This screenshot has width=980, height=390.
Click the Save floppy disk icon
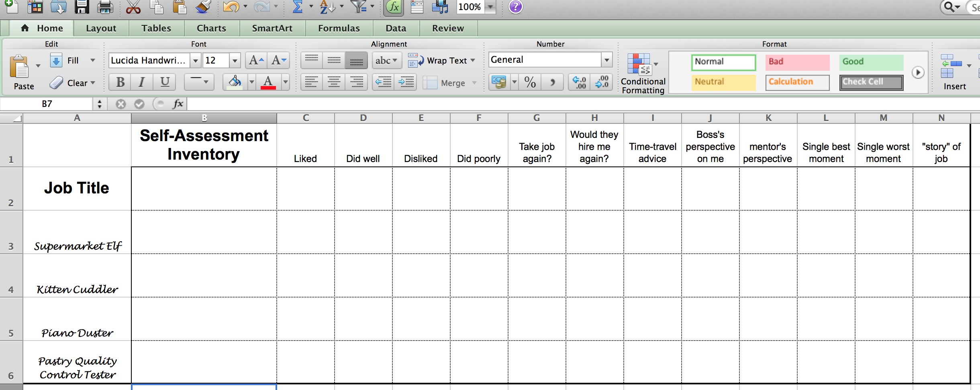(x=82, y=7)
